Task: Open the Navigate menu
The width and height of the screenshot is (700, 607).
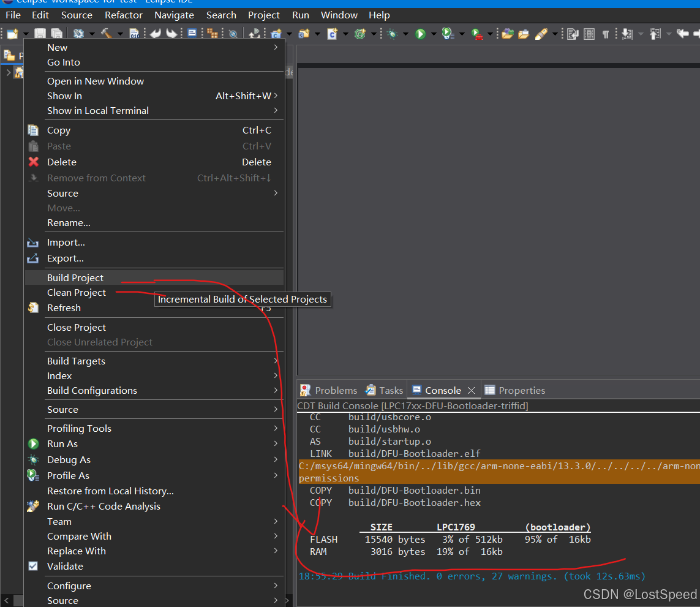Action: pyautogui.click(x=174, y=15)
